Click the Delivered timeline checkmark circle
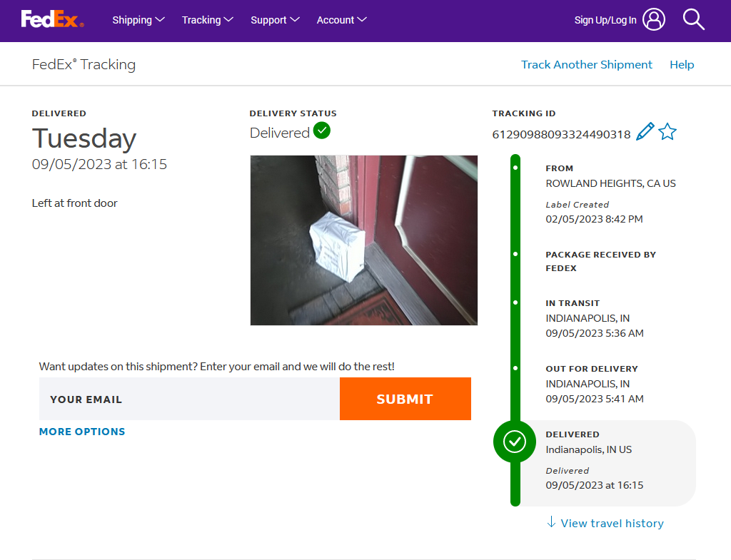Screen dimensions: 731x560 pyautogui.click(x=515, y=442)
